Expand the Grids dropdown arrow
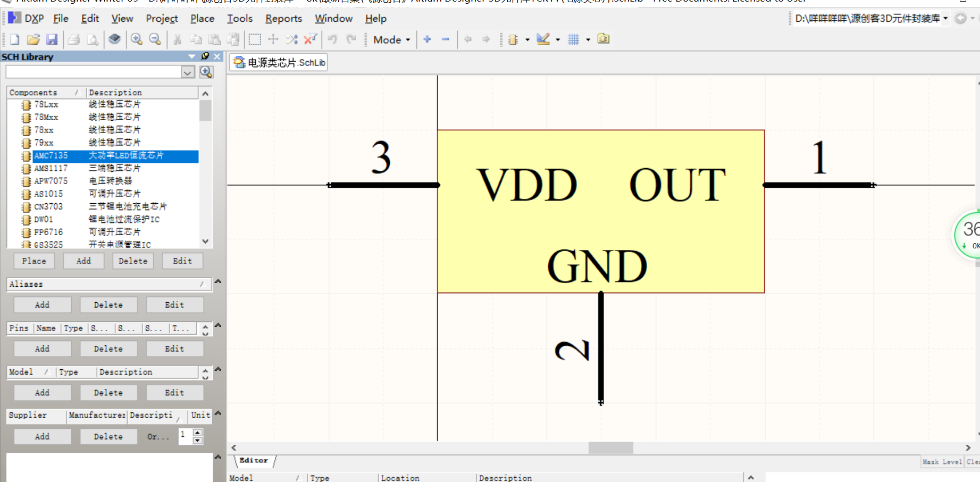This screenshot has width=980, height=482. 588,40
